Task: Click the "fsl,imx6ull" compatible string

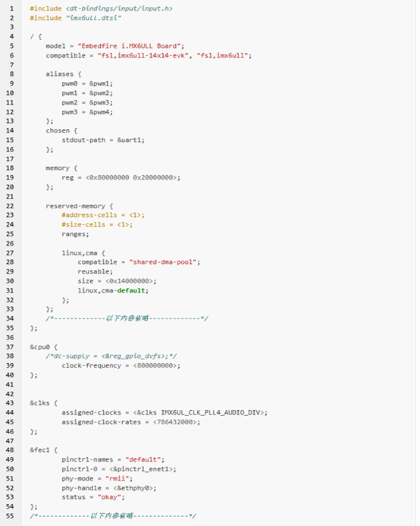Action: pyautogui.click(x=222, y=55)
